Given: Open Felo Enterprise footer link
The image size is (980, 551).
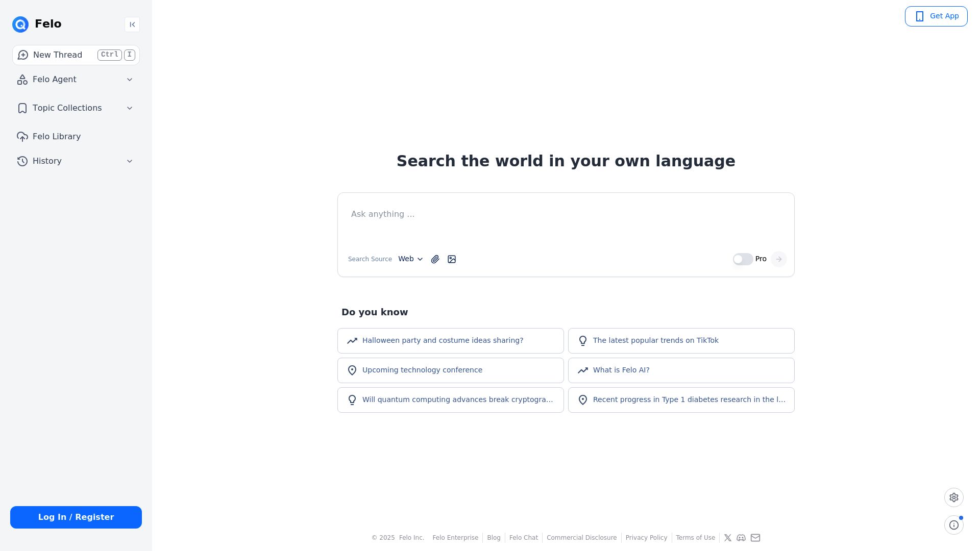Looking at the screenshot, I should [455, 538].
